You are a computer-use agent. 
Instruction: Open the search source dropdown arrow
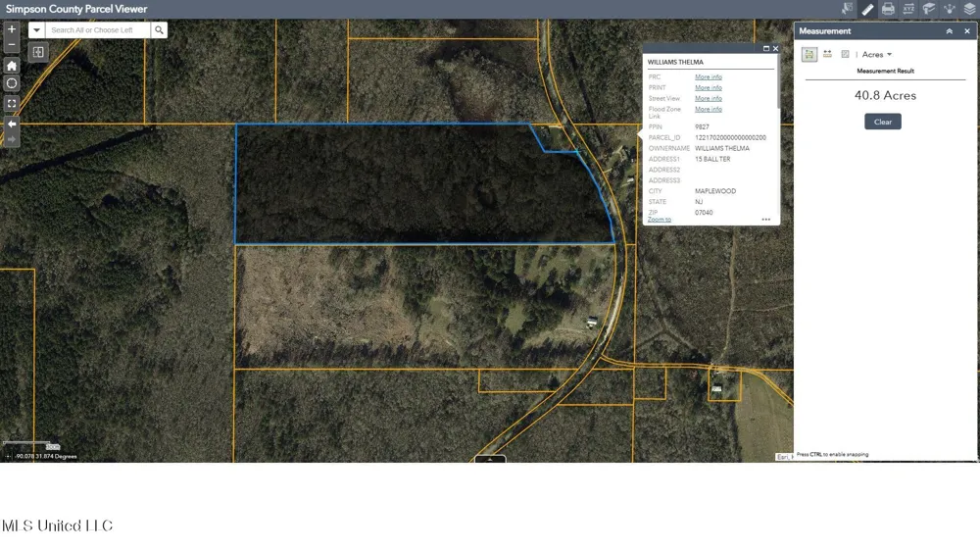(36, 30)
